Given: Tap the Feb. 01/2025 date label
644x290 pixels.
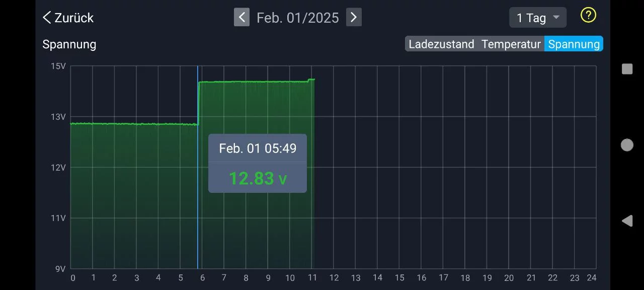Looking at the screenshot, I should click(x=297, y=18).
